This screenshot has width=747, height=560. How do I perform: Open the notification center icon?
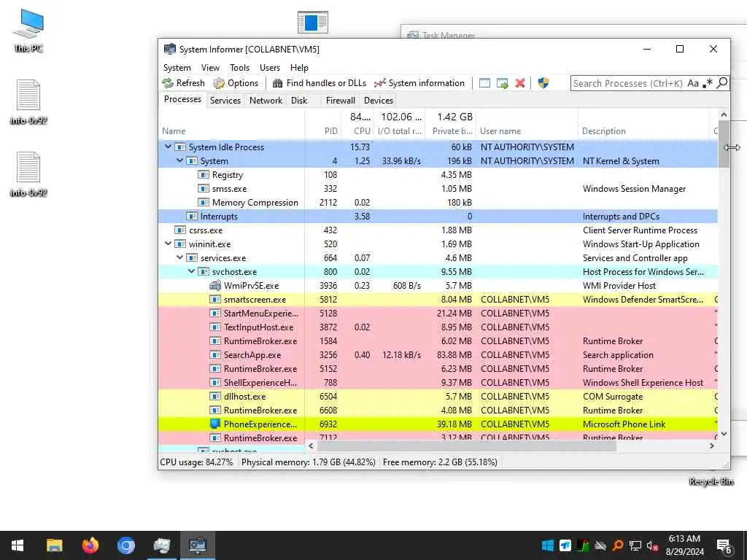point(724,546)
